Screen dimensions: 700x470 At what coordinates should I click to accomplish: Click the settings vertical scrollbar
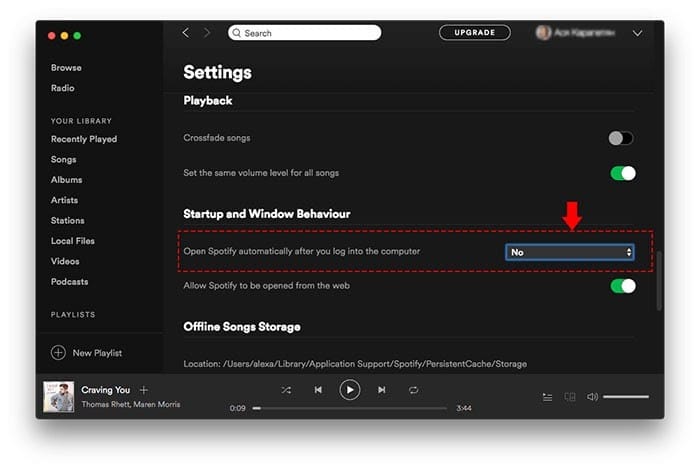click(x=659, y=281)
